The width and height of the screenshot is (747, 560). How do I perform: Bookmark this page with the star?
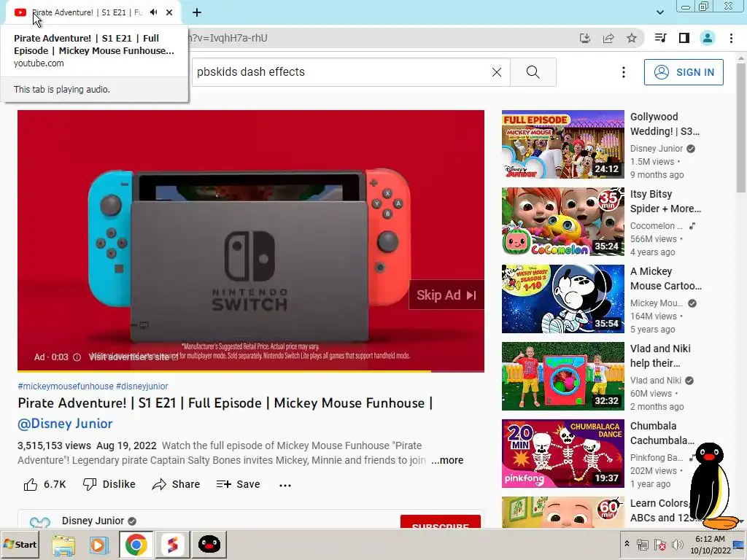coord(632,38)
